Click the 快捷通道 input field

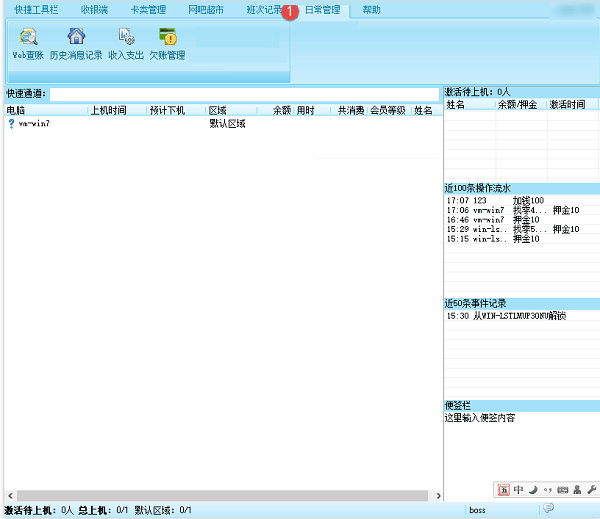point(244,94)
